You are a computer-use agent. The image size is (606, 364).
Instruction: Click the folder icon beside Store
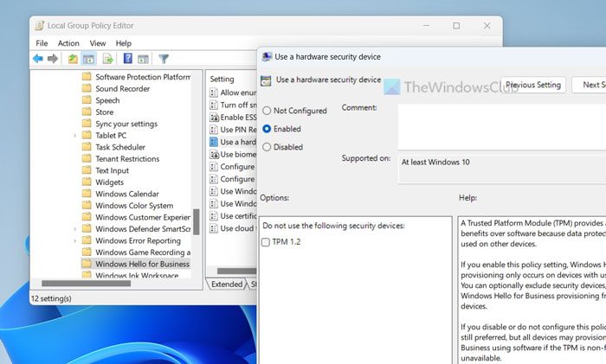coord(87,112)
